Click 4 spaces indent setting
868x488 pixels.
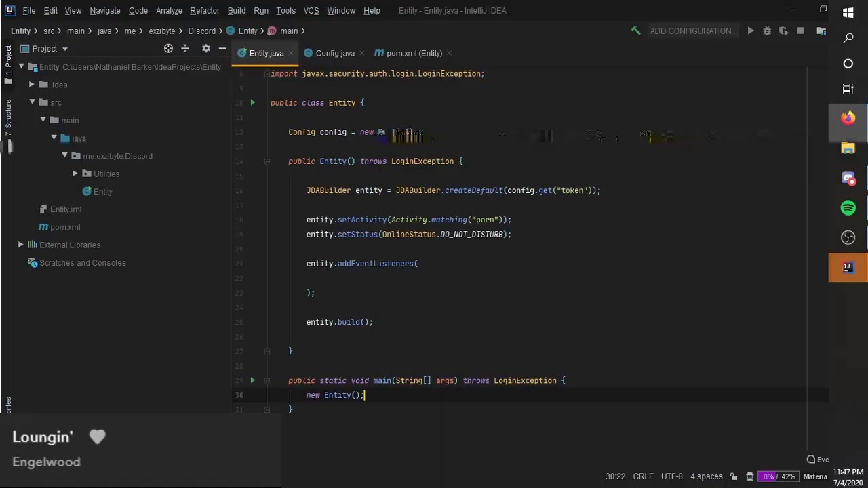pyautogui.click(x=707, y=476)
